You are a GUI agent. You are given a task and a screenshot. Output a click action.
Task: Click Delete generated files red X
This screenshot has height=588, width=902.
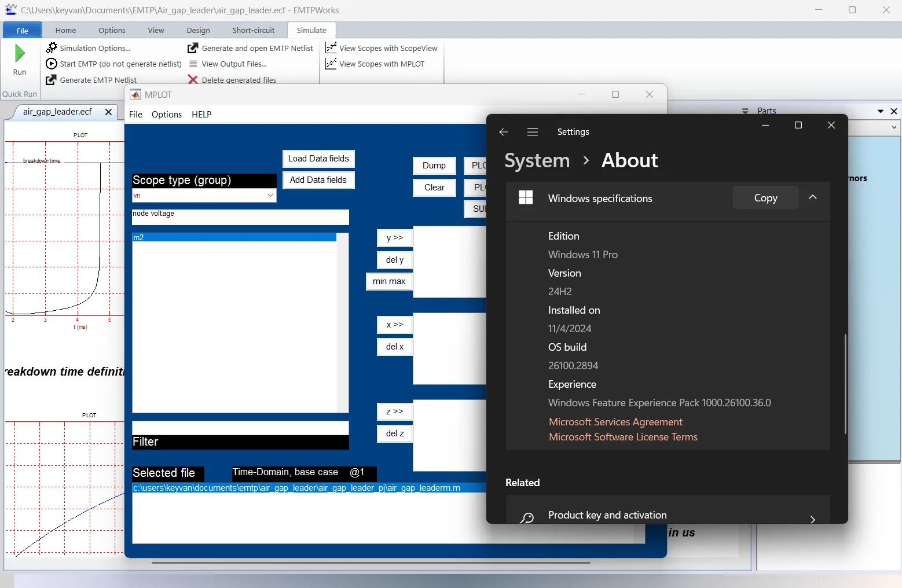(193, 80)
